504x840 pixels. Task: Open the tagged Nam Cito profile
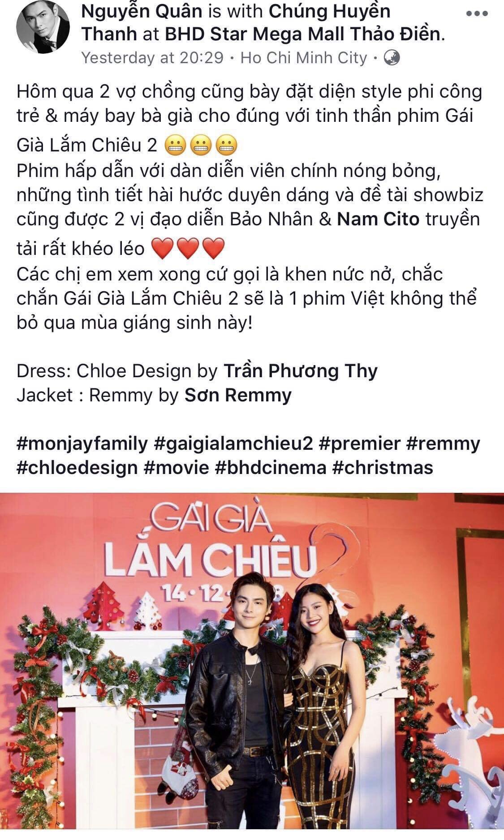click(x=378, y=219)
